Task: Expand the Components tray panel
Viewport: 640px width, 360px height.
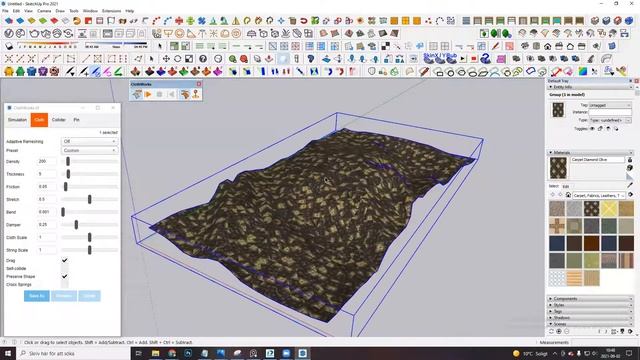Action: 589,299
